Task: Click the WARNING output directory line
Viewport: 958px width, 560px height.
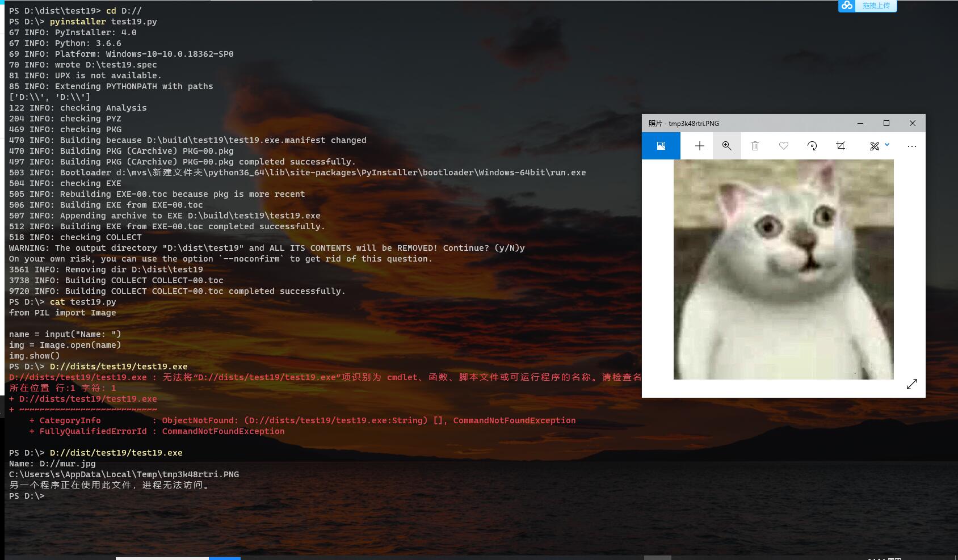Action: [x=267, y=248]
